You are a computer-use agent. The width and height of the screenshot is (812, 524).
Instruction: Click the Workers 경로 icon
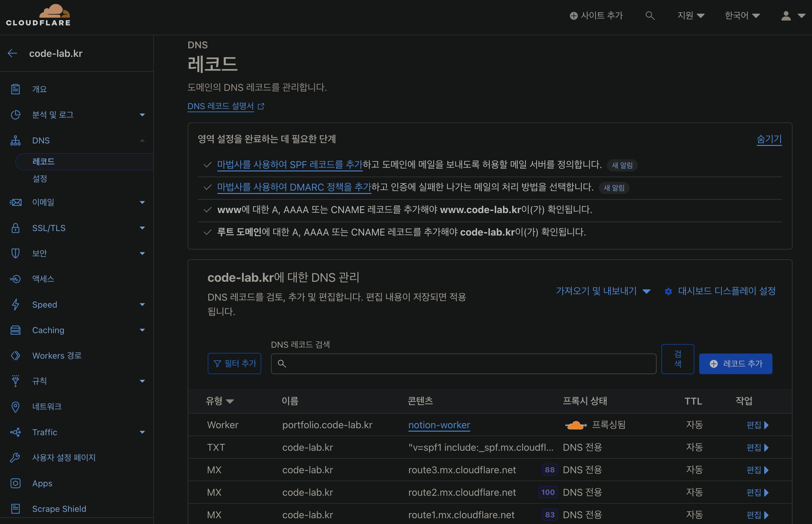point(15,356)
